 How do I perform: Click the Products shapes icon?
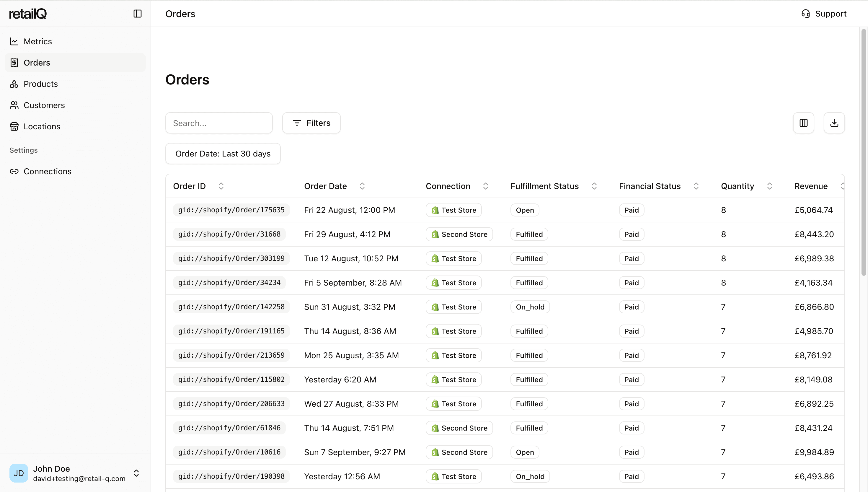click(14, 84)
